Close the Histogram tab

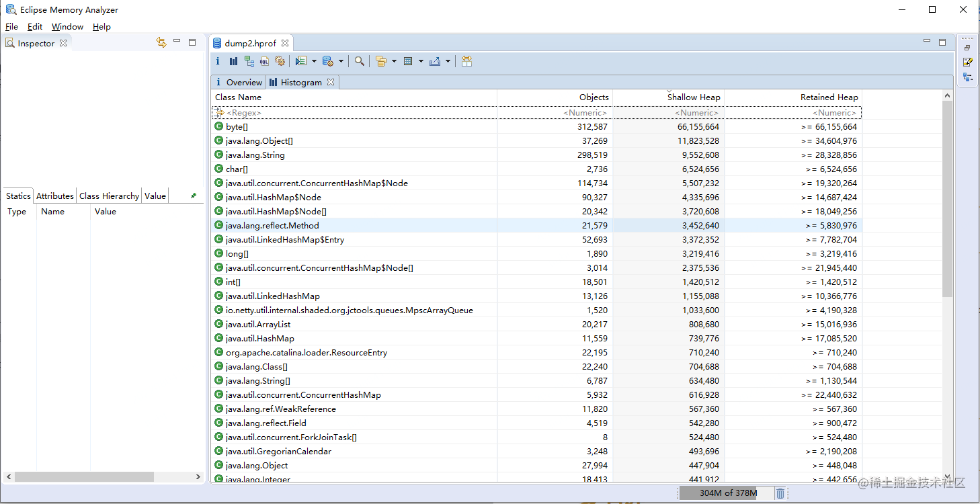click(x=331, y=82)
